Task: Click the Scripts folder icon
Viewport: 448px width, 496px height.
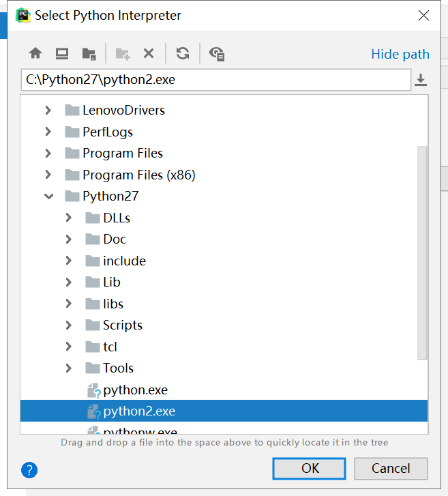Action: coord(93,325)
